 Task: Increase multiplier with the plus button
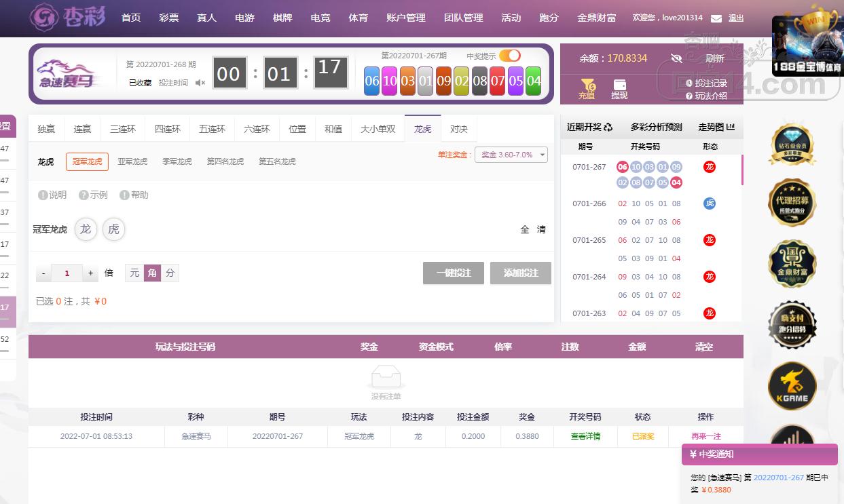[91, 273]
